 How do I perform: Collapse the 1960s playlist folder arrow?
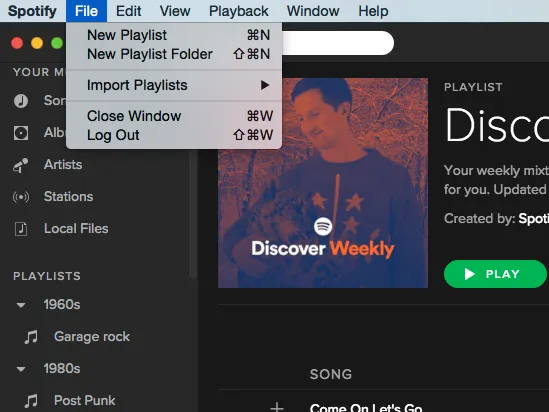[x=21, y=305]
